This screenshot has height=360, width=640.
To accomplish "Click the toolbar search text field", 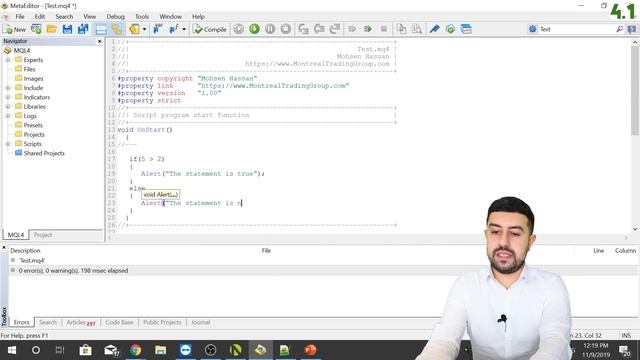I will coord(577,29).
